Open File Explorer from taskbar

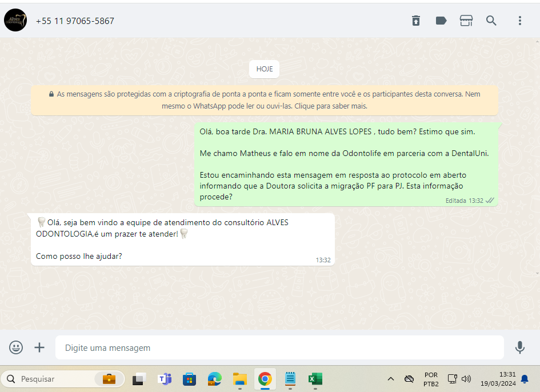click(x=239, y=379)
